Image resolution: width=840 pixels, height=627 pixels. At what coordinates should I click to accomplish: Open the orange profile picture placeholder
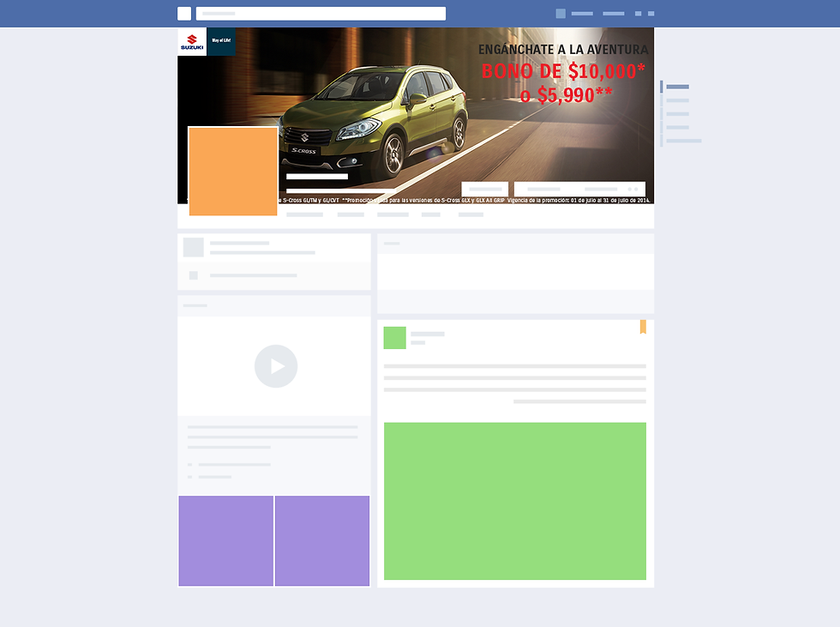point(233,171)
